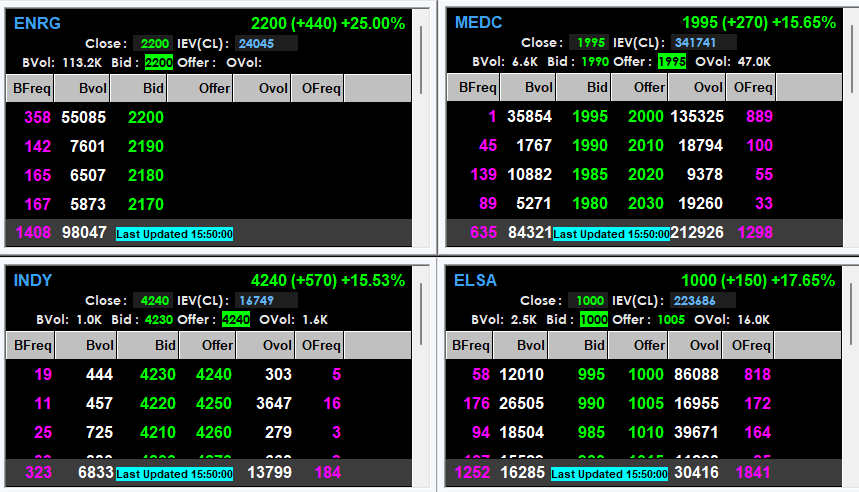Select the INDY ticker symbol label

[33, 281]
